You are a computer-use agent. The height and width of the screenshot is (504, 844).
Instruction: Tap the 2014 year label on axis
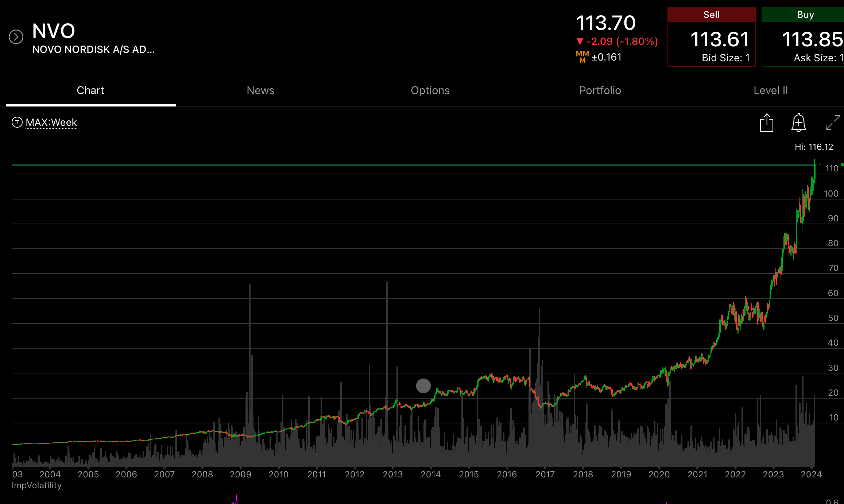pos(431,474)
